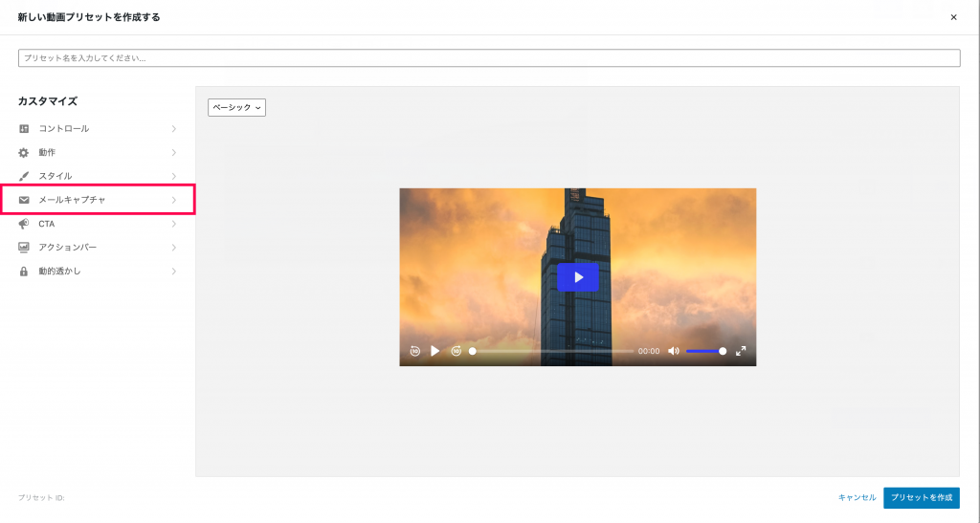Click the paintbrush icon beside スタイル
This screenshot has height=523, width=980.
(24, 176)
